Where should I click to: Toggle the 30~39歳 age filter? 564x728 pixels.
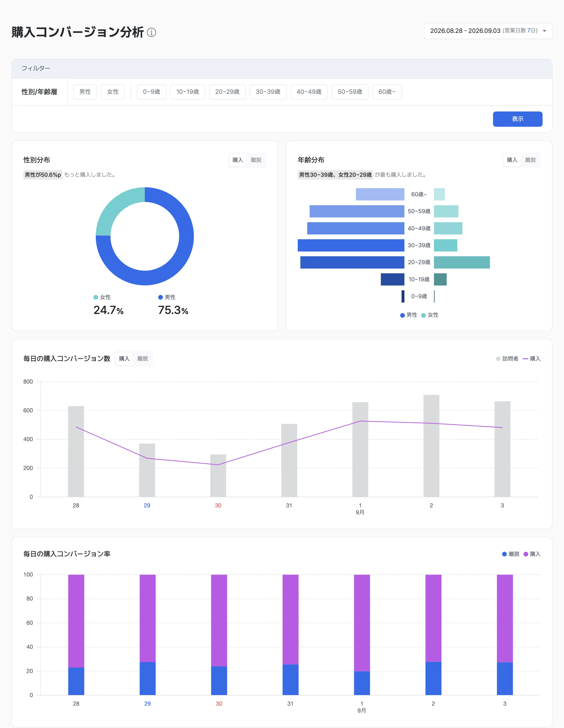pyautogui.click(x=268, y=92)
